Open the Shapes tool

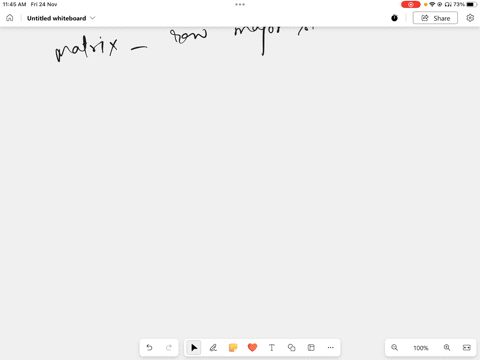[291, 348]
